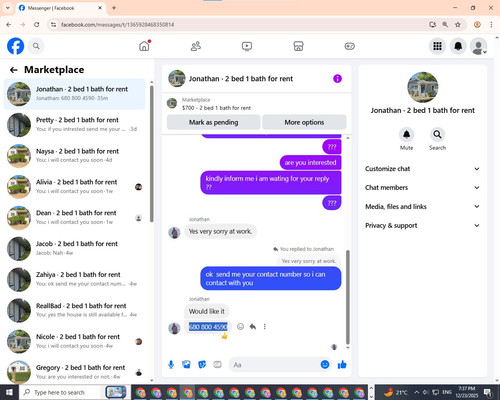This screenshot has height=400, width=500.
Task: Open the Marketplace storefront icon
Action: [x=298, y=46]
